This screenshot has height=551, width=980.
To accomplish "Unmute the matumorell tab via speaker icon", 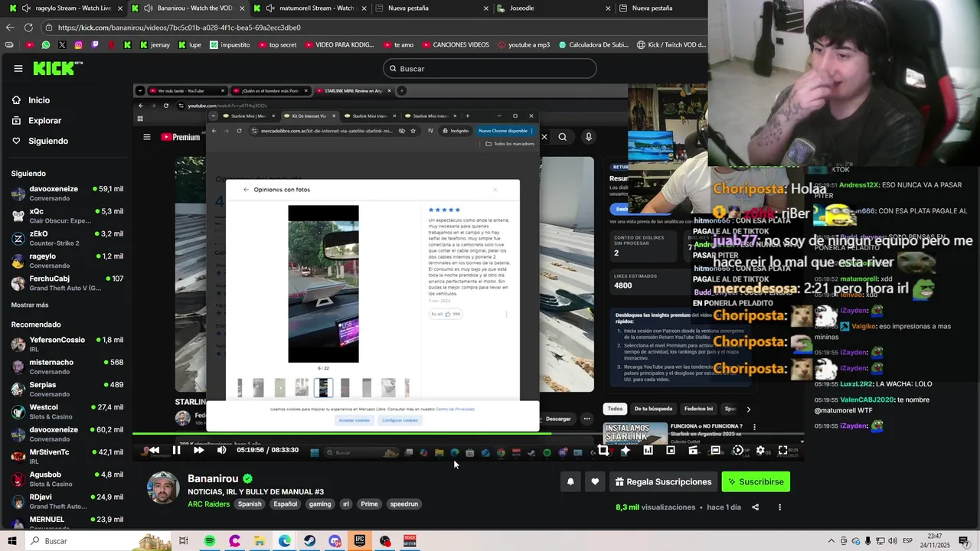I will (x=270, y=8).
